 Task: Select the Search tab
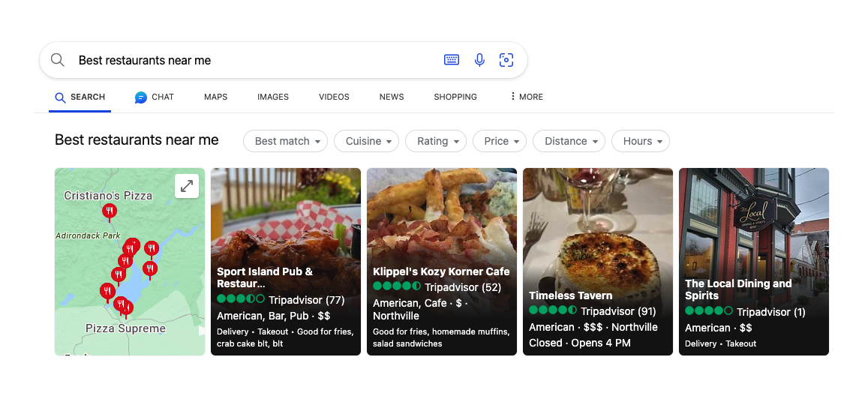(x=80, y=97)
